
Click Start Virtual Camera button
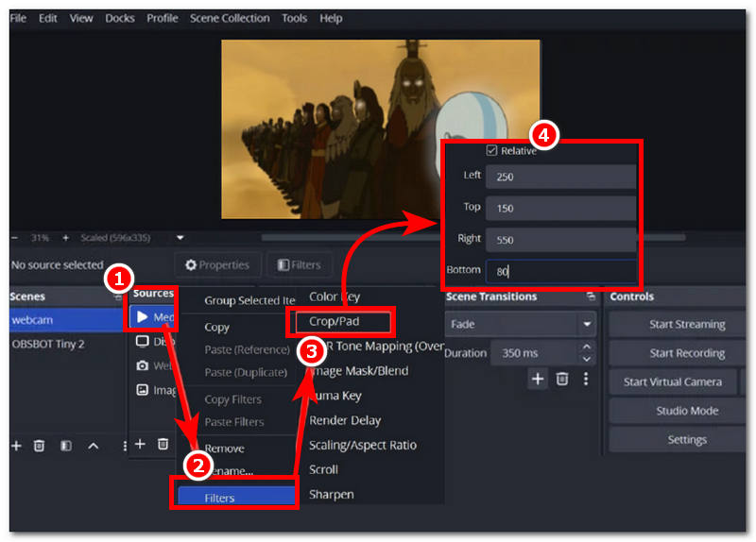click(673, 381)
